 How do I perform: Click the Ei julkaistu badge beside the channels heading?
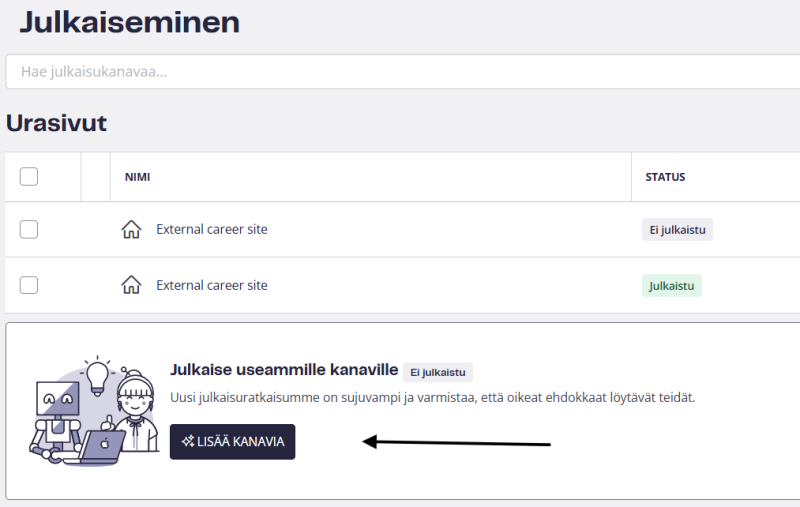pyautogui.click(x=438, y=372)
